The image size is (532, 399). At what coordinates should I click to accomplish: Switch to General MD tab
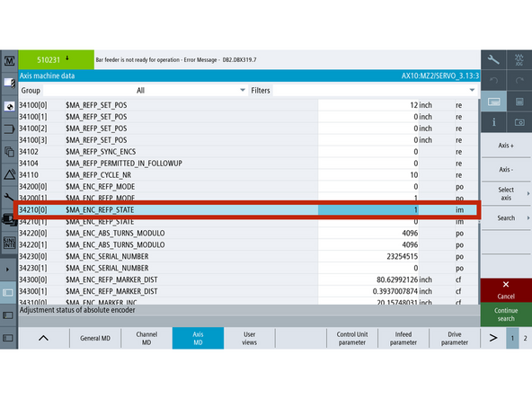click(x=95, y=338)
